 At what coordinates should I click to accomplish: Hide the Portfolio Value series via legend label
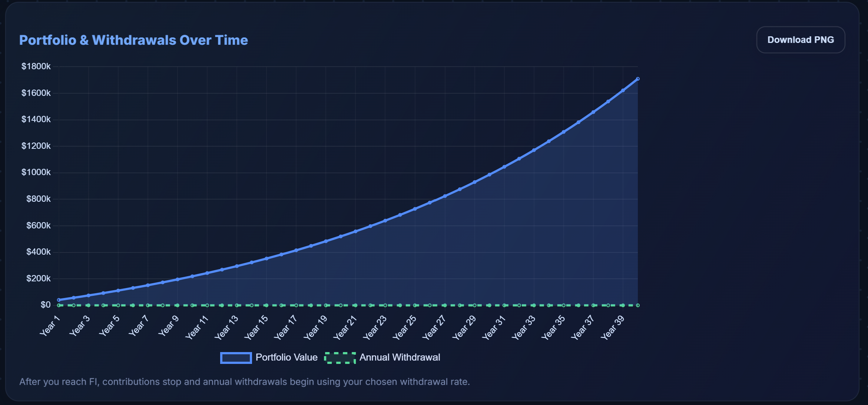[x=286, y=357]
